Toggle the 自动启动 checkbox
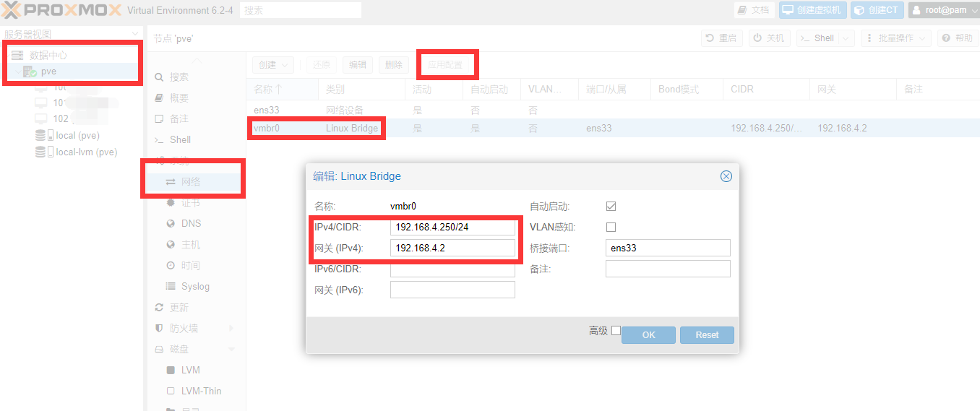 [611, 207]
